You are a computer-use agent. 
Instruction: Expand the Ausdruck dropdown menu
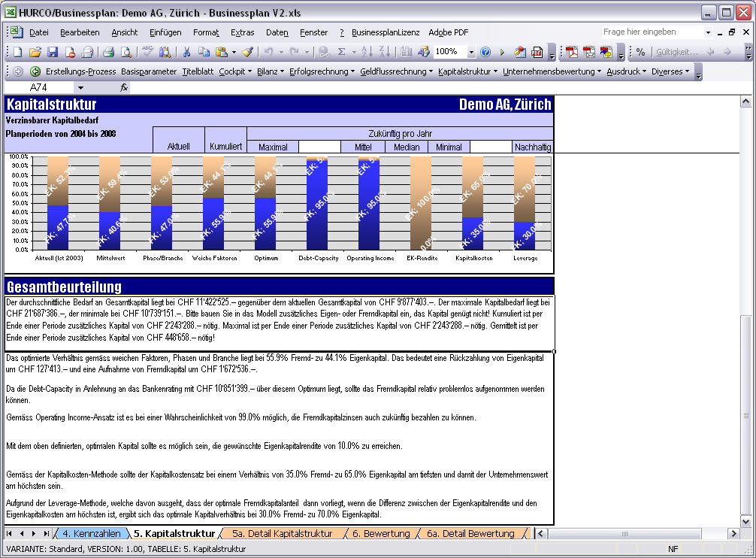[626, 71]
